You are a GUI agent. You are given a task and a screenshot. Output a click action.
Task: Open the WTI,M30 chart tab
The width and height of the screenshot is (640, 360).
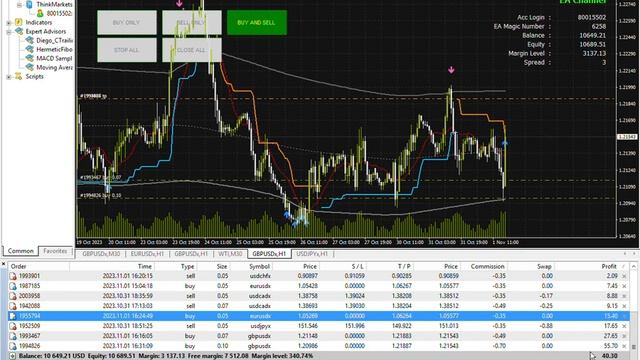point(230,254)
